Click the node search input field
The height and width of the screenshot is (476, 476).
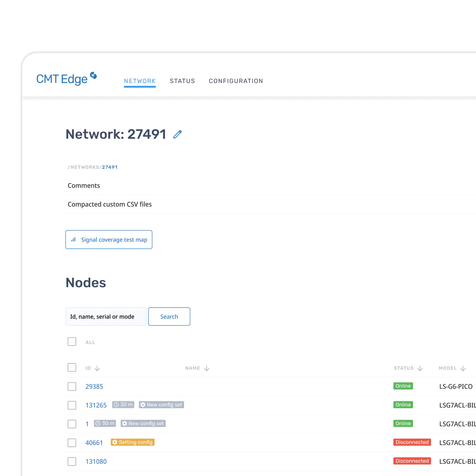106,316
